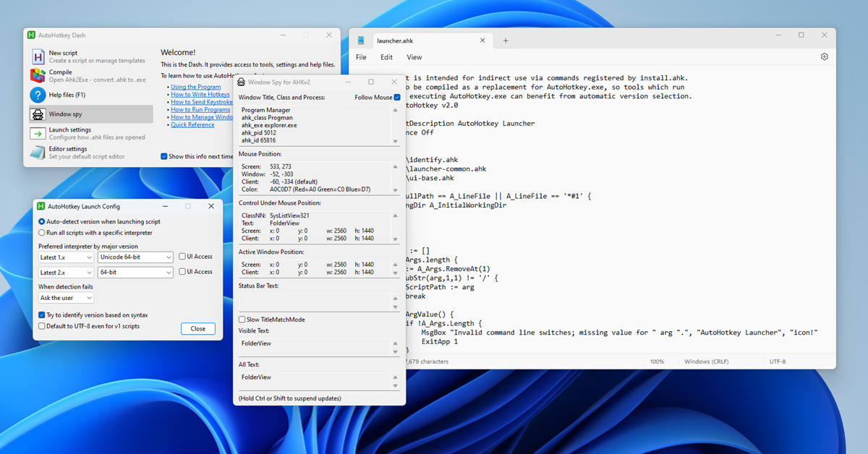Open the Using the Program link
This screenshot has height=454, width=868.
point(196,87)
